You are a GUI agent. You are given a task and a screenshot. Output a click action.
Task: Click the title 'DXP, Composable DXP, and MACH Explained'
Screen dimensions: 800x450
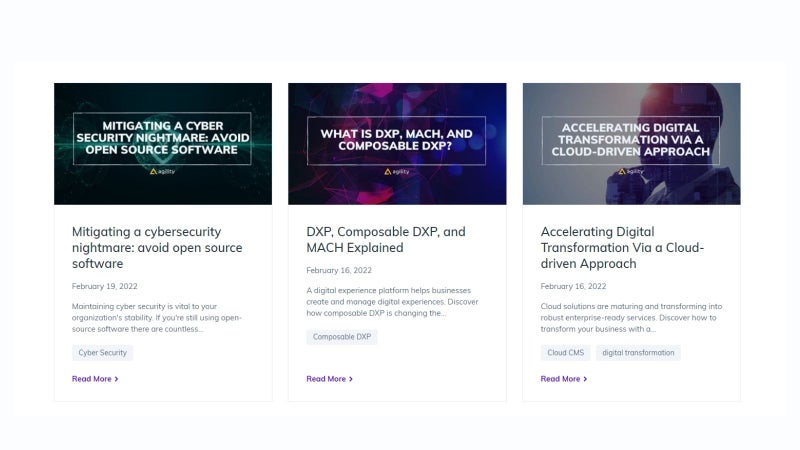click(386, 239)
